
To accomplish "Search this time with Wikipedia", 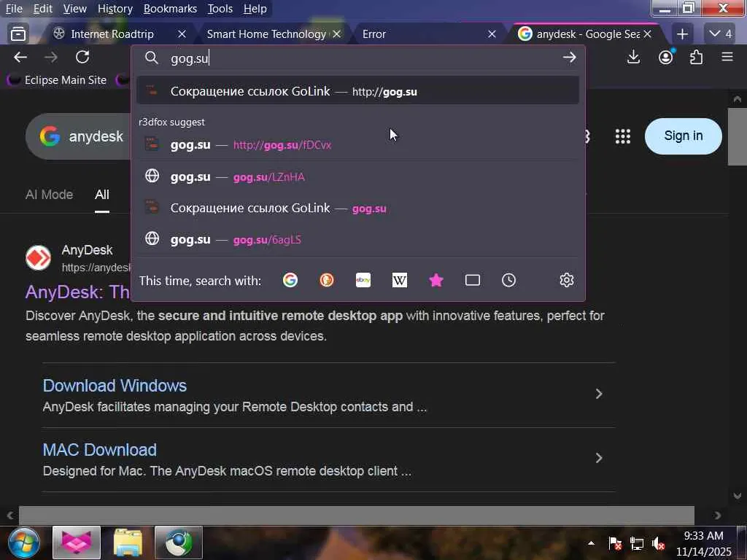I will 399,280.
